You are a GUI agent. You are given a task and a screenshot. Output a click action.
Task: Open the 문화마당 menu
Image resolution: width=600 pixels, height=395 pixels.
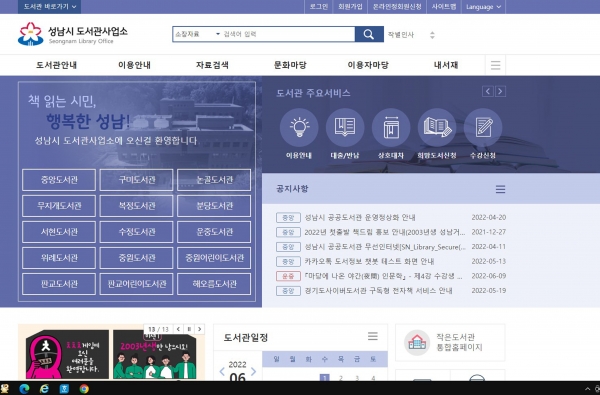point(290,65)
